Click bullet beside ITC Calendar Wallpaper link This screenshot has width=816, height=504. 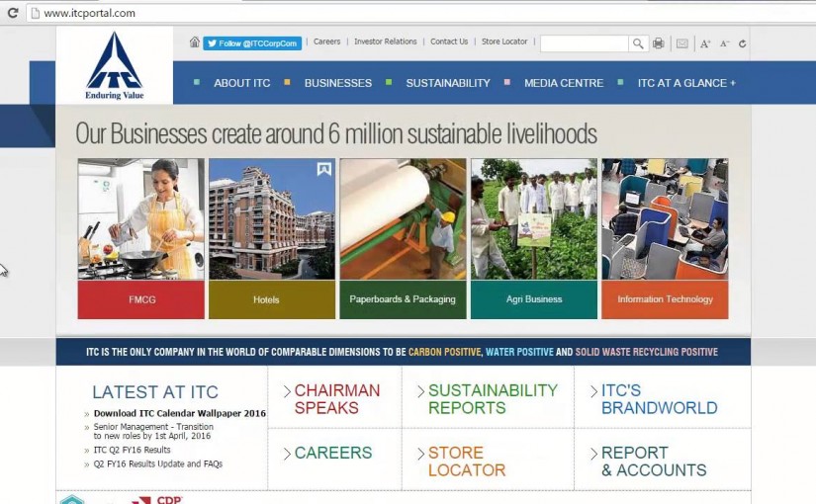[87, 414]
